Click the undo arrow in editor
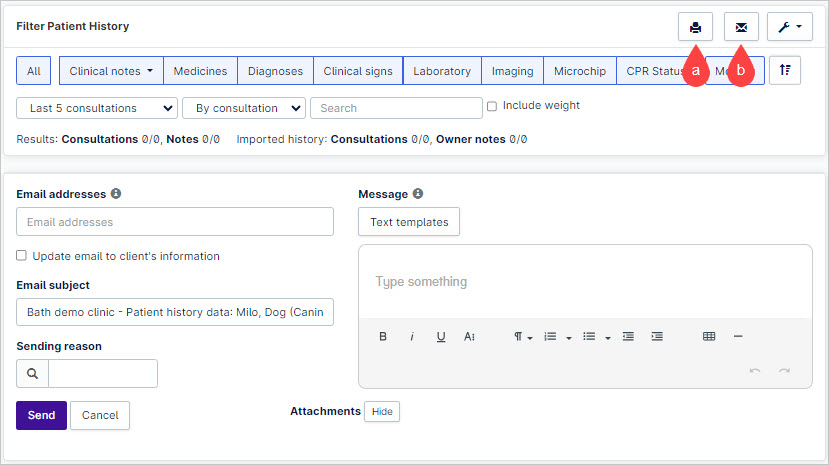Image resolution: width=829 pixels, height=465 pixels. [x=755, y=371]
